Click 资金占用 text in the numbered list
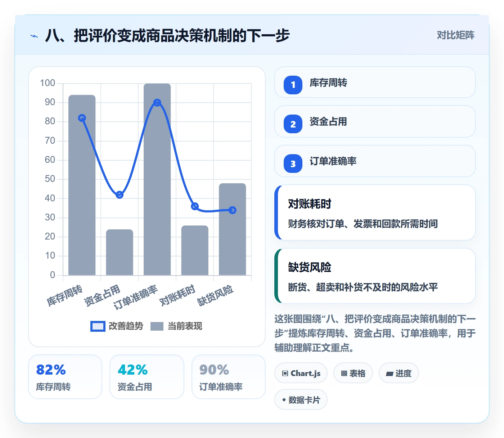 328,122
